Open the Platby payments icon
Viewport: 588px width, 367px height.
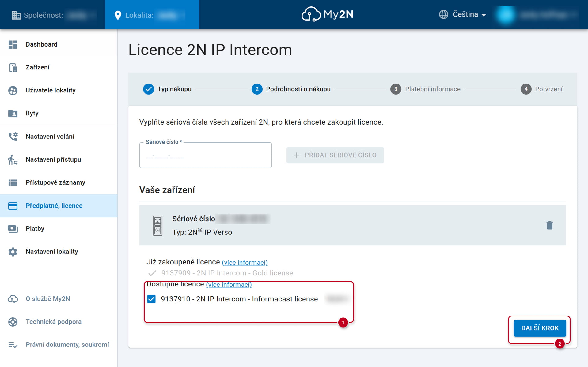13,229
